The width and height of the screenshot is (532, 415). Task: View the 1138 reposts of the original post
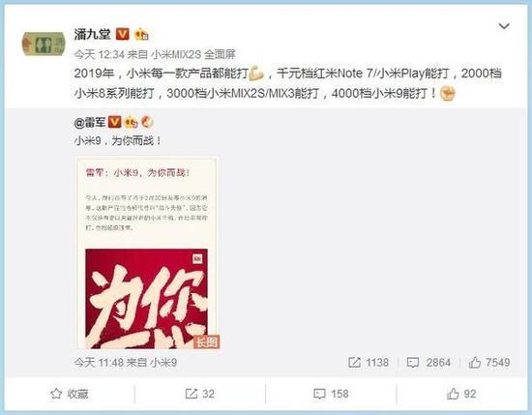pos(369,363)
